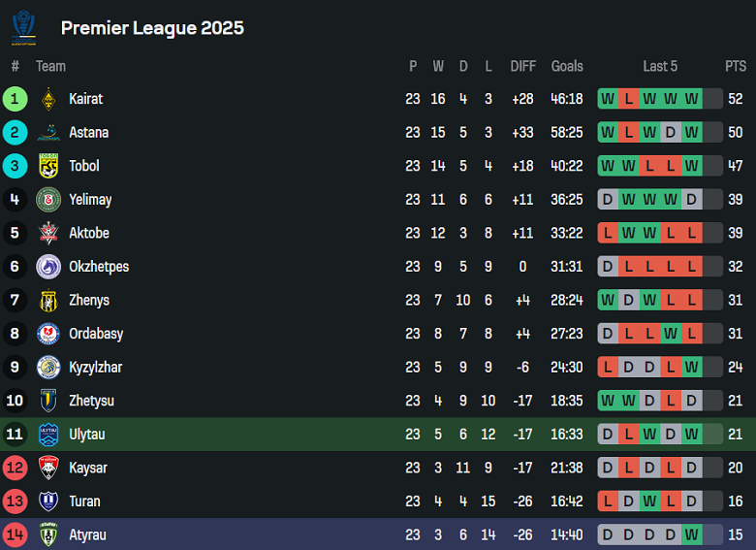Click the Kairat club crest
This screenshot has height=550, width=756.
(x=48, y=99)
